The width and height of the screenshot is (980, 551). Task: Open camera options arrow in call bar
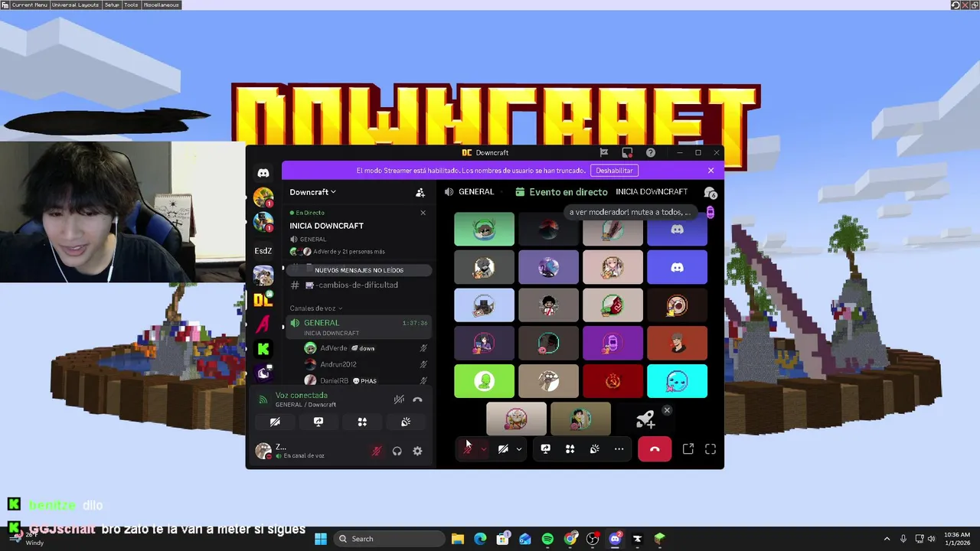pos(519,449)
